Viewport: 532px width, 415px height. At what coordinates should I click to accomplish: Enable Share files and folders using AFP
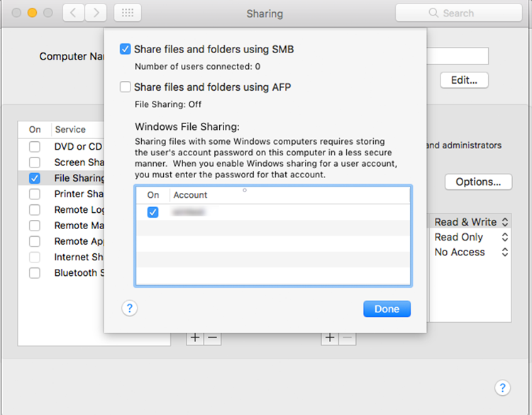pos(126,87)
